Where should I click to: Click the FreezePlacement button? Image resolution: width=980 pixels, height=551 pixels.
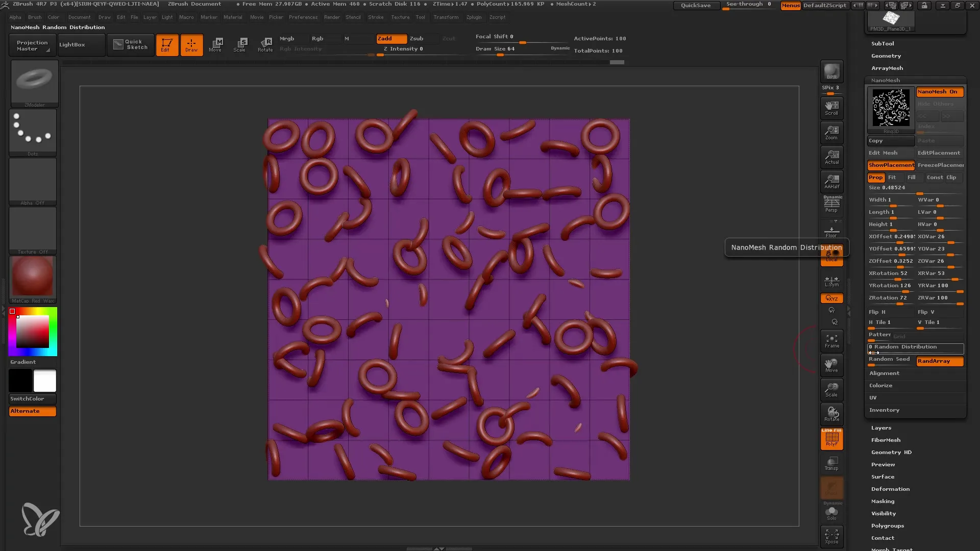[x=940, y=164]
